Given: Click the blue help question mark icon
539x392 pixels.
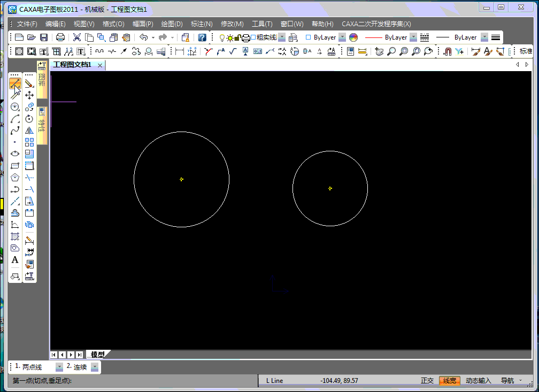Looking at the screenshot, I should 202,37.
